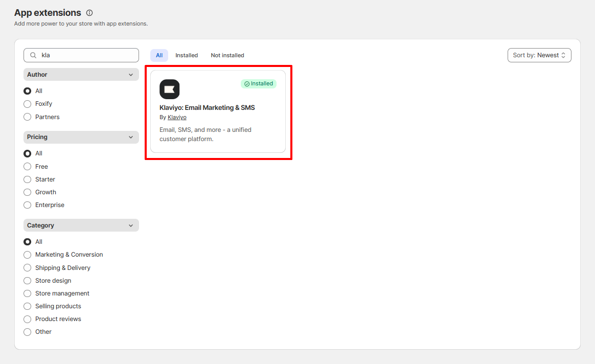Switch to the All tab
595x364 pixels.
tap(159, 55)
